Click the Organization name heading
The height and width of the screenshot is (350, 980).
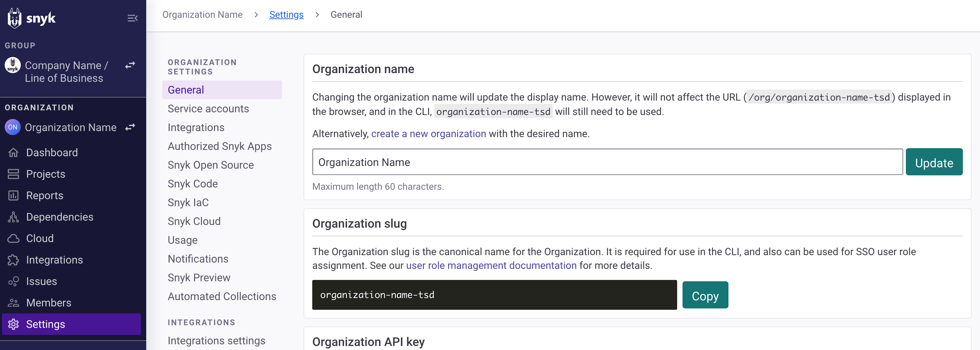pos(363,69)
